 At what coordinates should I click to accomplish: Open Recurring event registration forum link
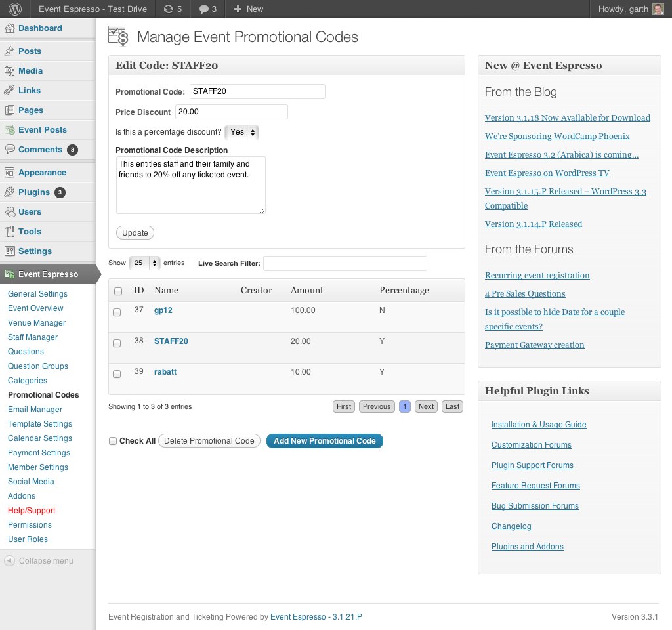point(537,275)
